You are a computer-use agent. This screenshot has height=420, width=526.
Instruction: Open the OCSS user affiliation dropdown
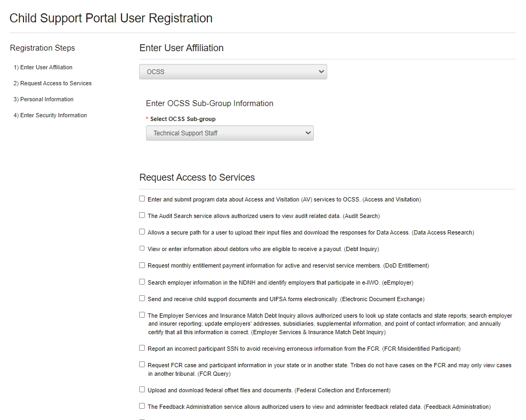(233, 71)
